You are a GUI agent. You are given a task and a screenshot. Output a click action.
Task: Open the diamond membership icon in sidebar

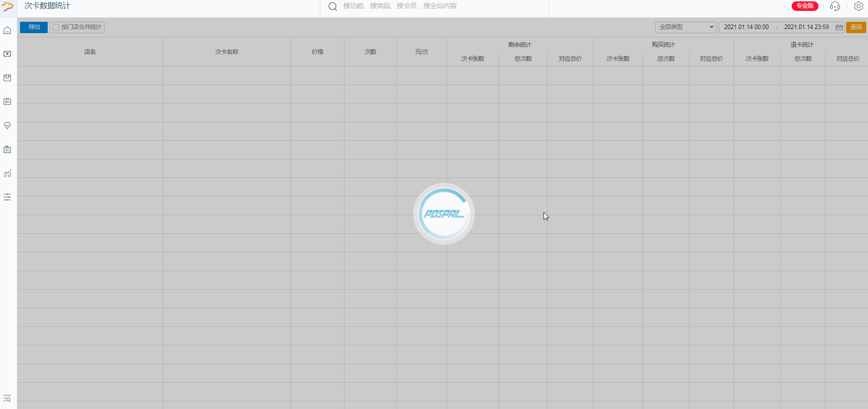coord(7,126)
